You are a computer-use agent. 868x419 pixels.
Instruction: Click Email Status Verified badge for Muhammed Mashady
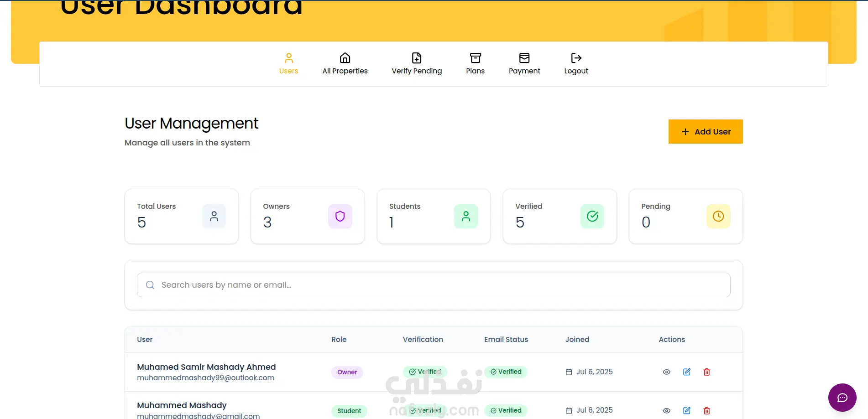(506, 410)
